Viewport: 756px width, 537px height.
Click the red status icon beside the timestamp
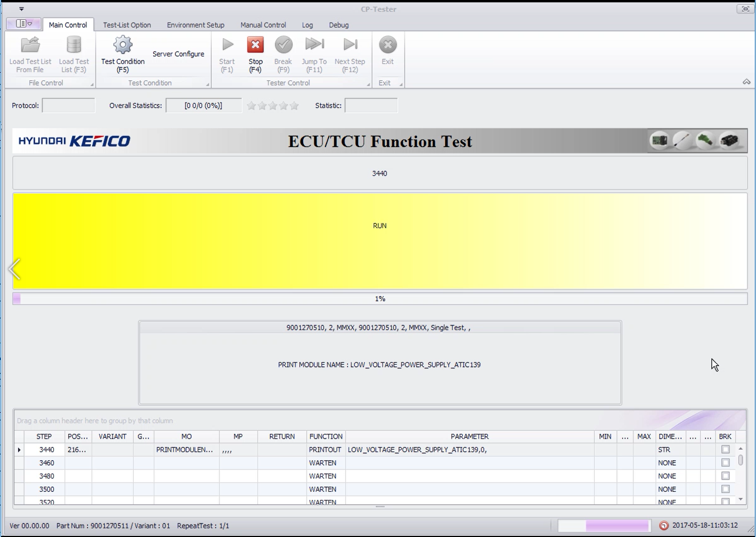coord(663,525)
